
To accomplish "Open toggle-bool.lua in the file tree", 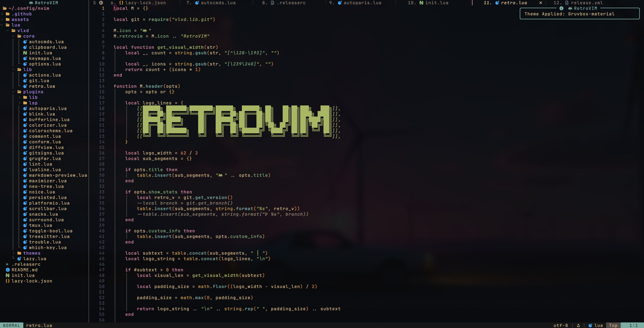I will tap(51, 231).
